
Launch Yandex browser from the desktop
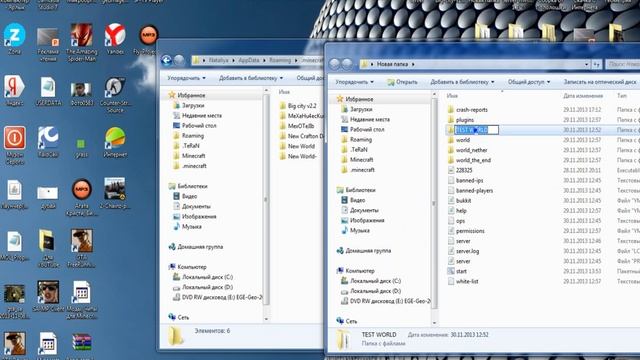pyautogui.click(x=115, y=39)
